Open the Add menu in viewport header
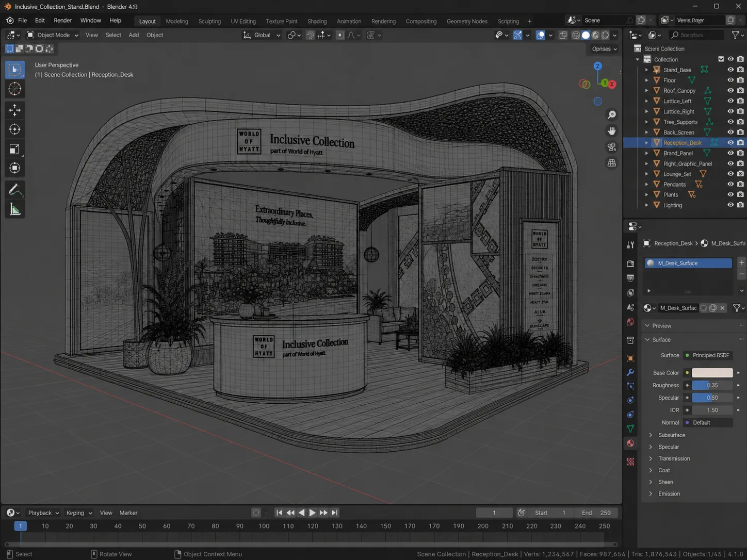Viewport: 747px width, 560px height. click(x=134, y=35)
